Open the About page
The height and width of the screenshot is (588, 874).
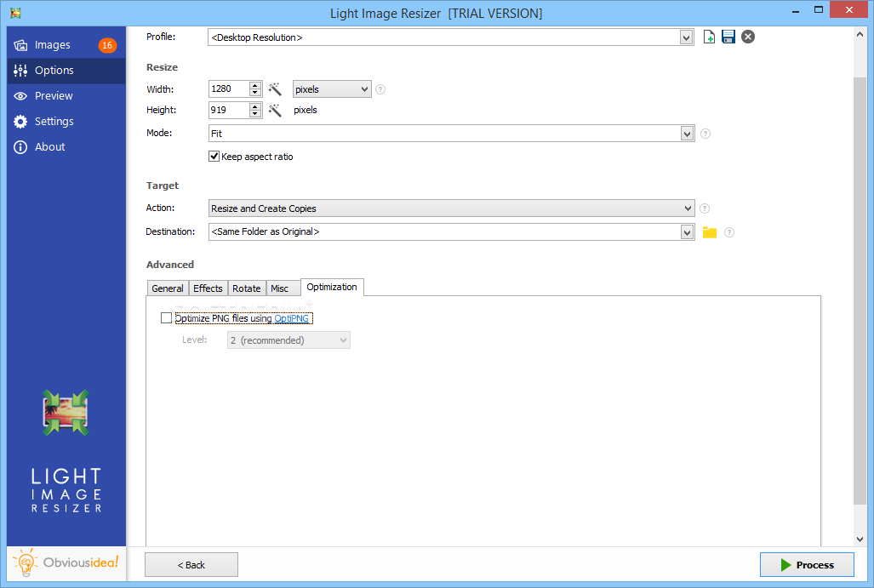[66, 147]
